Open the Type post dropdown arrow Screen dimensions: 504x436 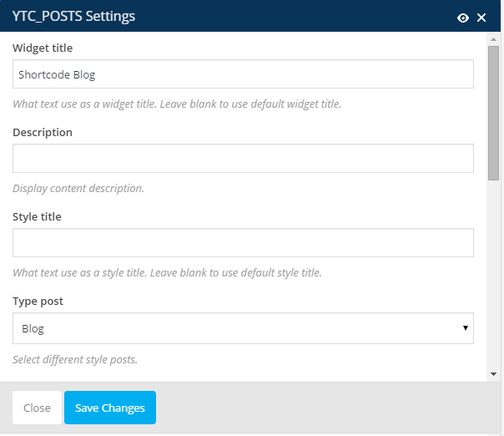tap(465, 328)
